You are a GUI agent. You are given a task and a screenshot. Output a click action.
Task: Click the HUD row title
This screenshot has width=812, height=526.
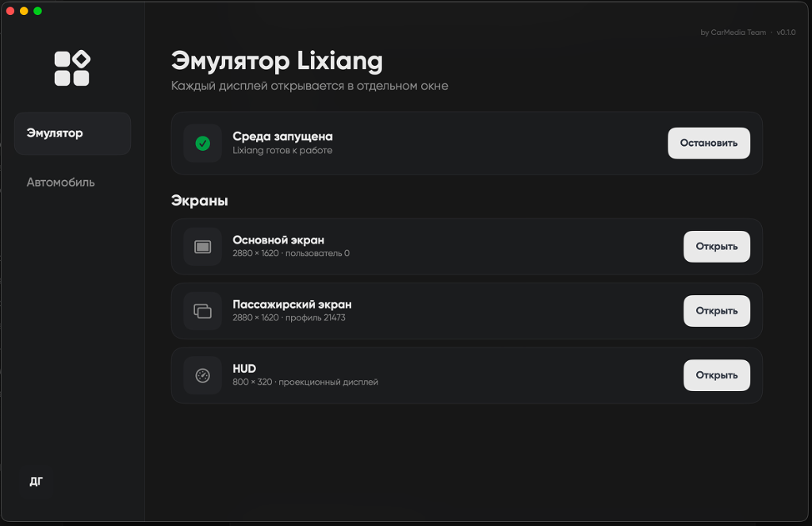[244, 368]
